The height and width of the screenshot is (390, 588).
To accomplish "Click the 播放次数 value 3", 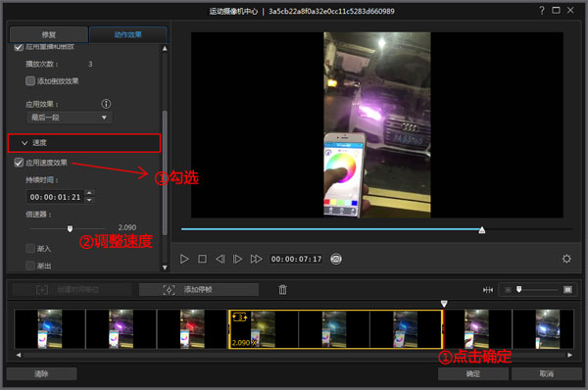I will [90, 64].
